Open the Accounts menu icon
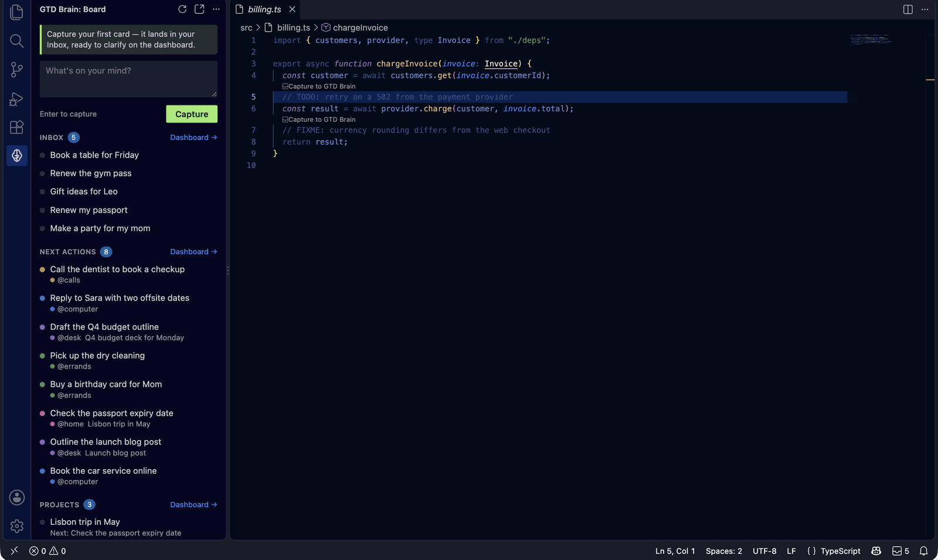 tap(16, 497)
